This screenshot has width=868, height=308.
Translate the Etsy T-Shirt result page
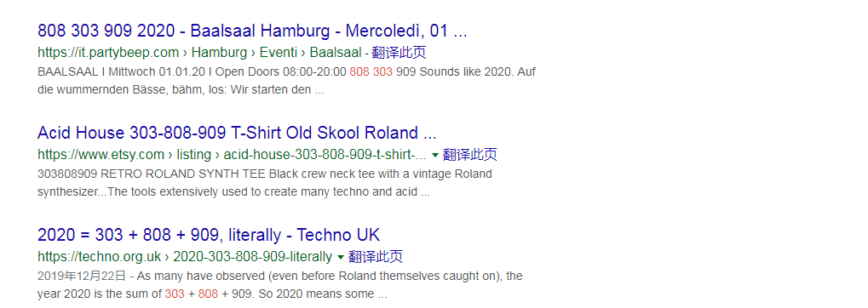pos(470,154)
